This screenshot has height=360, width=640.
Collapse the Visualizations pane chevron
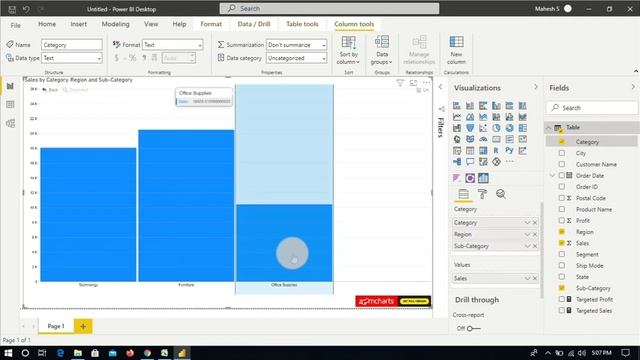point(536,87)
